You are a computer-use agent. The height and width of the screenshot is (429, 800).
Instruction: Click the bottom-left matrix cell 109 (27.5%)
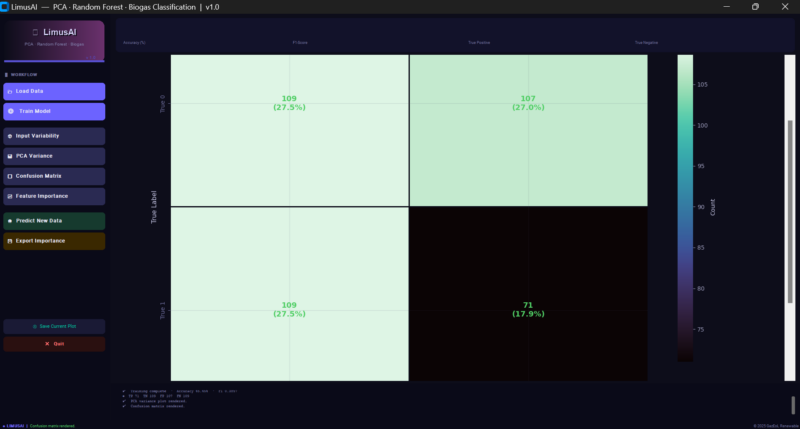pyautogui.click(x=289, y=294)
